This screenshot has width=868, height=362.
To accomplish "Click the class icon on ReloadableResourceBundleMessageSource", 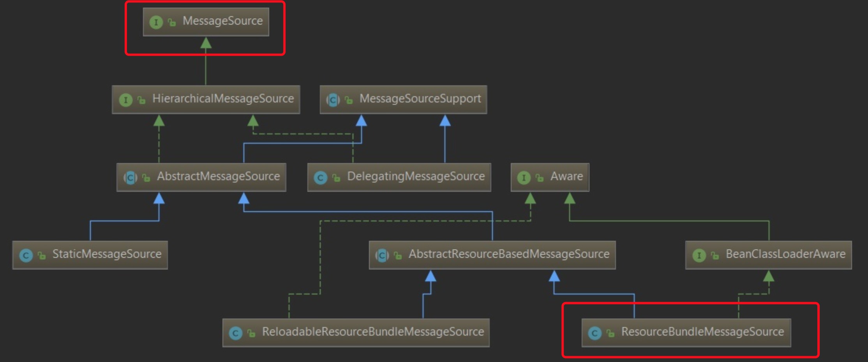I will (x=236, y=334).
